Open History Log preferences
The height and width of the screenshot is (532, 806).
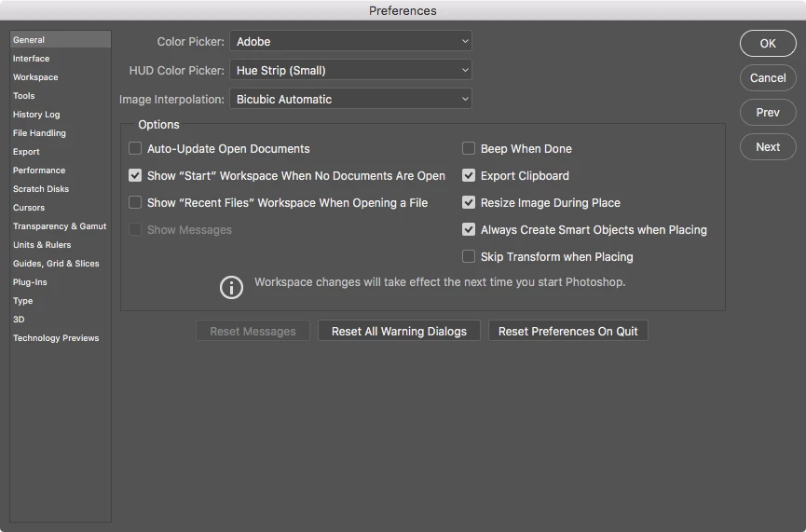pyautogui.click(x=61, y=114)
